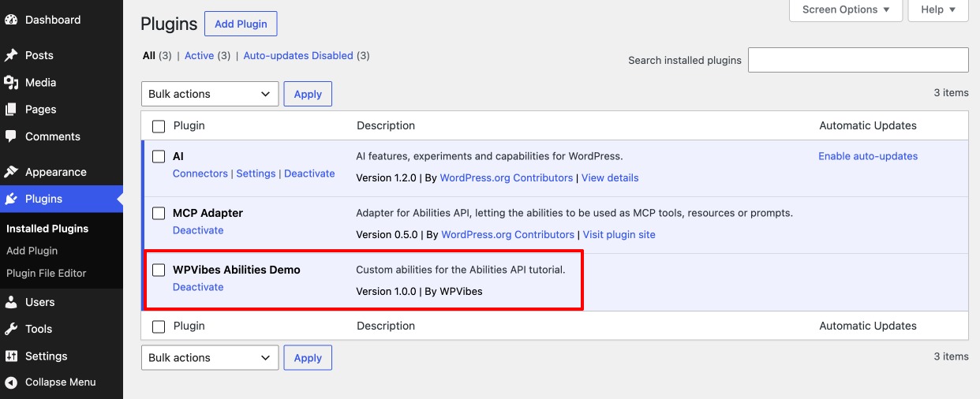Open WordPress.org Contributors link in AI row

click(x=507, y=177)
